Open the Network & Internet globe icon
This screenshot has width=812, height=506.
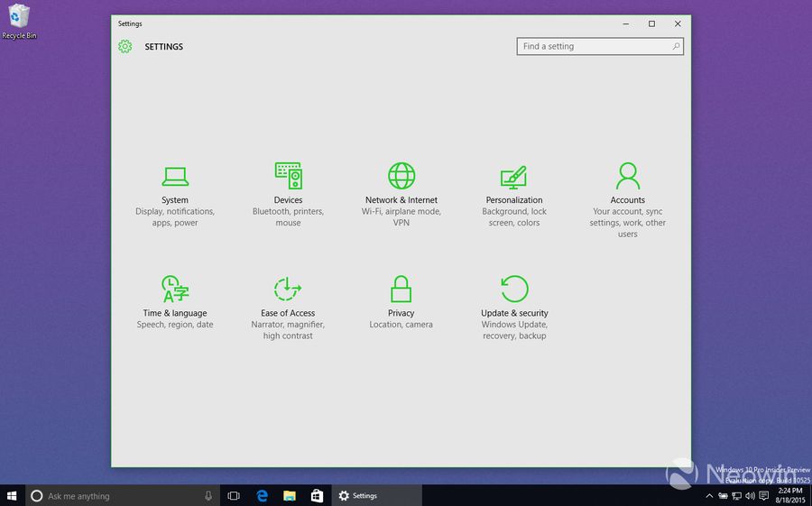coord(401,176)
